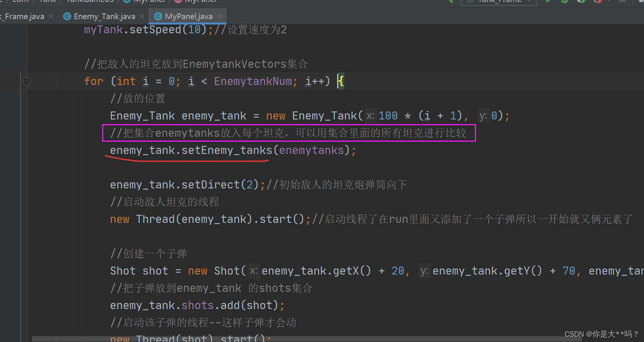
Task: Click 'shots' field in enemy_tank.shots.add
Action: click(197, 305)
